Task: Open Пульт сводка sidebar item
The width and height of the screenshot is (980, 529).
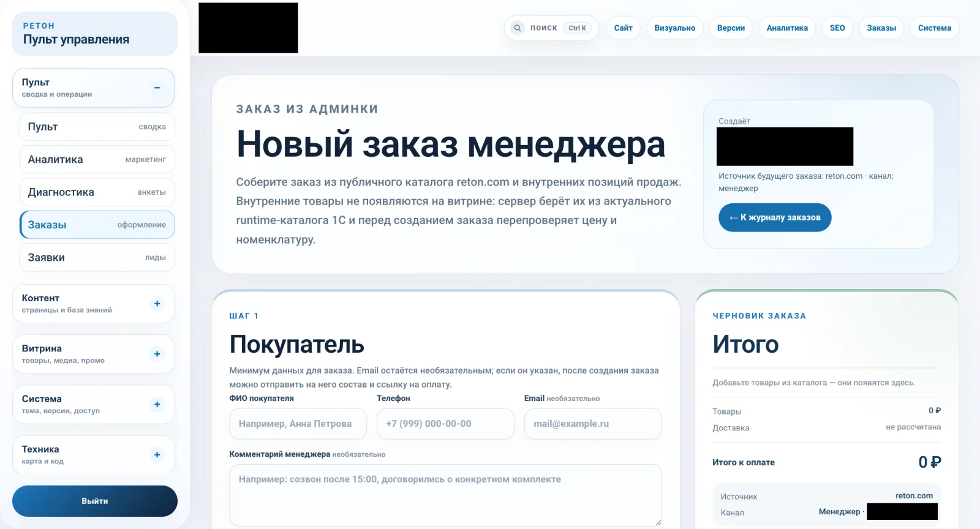Action: pos(97,127)
